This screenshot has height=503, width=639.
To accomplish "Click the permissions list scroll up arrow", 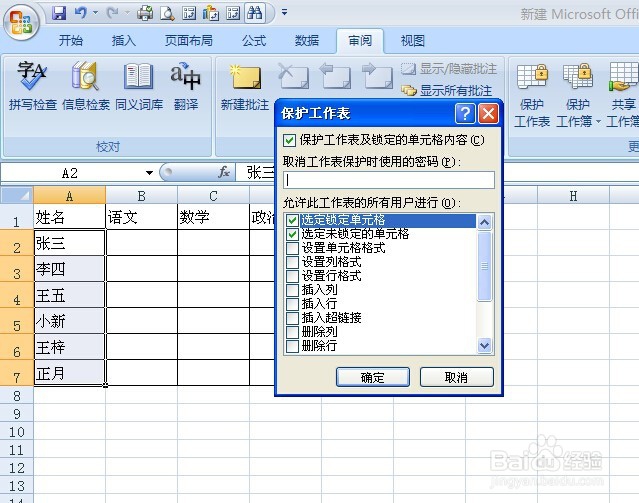I will click(484, 222).
